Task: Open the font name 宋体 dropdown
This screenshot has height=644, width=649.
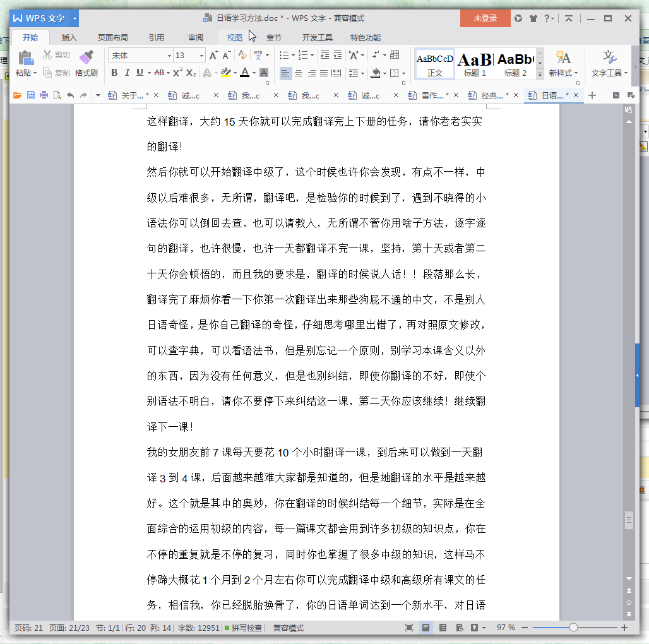Action: [169, 56]
